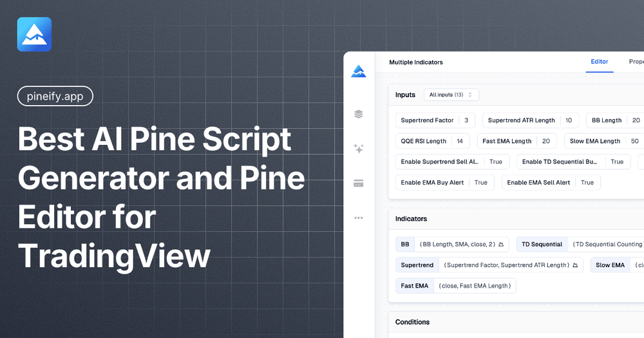Click the Inputs section heading
This screenshot has width=644, height=338.
pos(405,95)
